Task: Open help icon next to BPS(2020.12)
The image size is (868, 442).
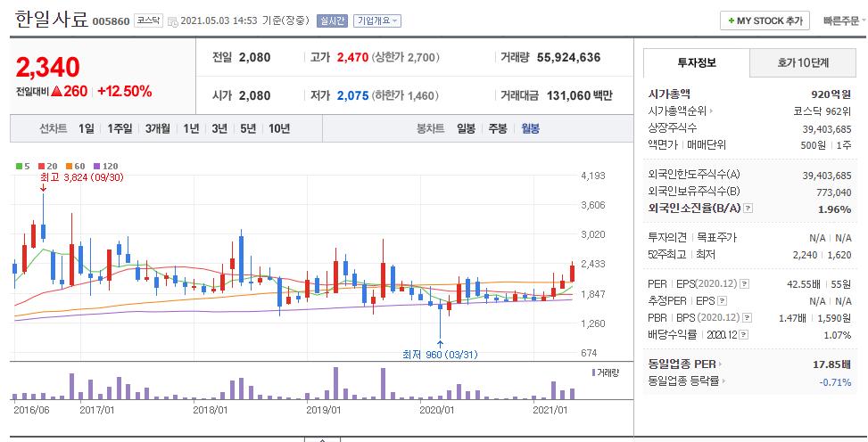Action: (748, 318)
